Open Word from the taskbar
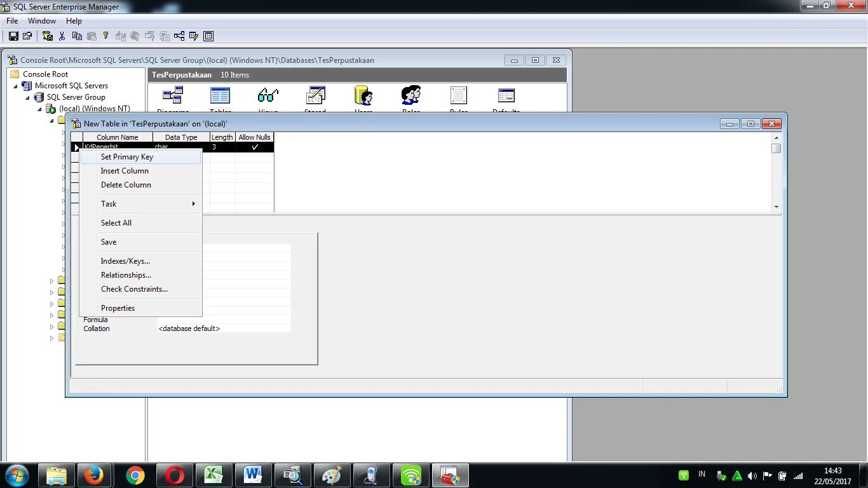Image resolution: width=868 pixels, height=488 pixels. coord(253,475)
